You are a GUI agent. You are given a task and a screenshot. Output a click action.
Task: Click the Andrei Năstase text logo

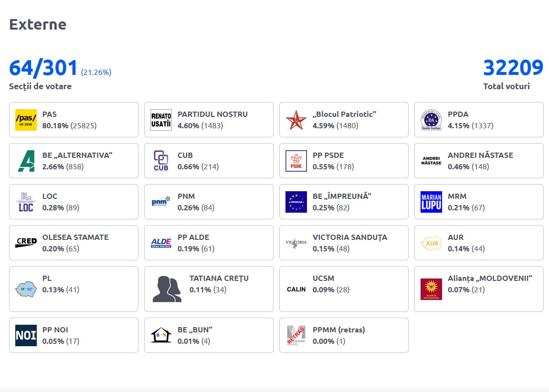(432, 161)
